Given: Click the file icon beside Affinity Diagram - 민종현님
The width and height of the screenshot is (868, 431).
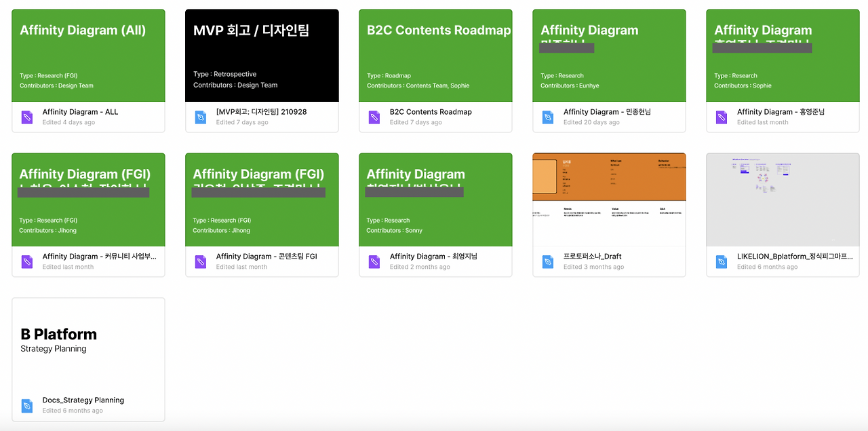Looking at the screenshot, I should point(547,117).
